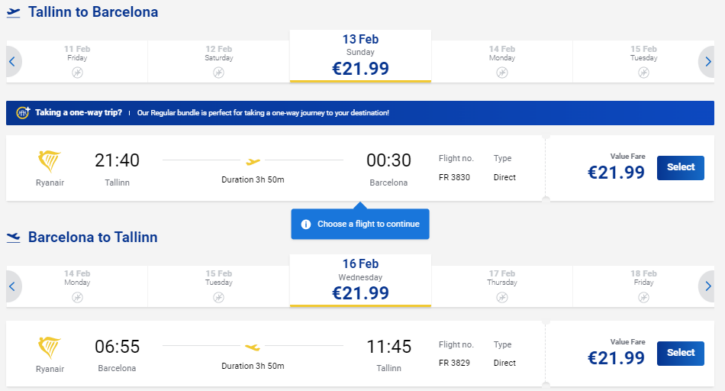Viewport: 725px width, 391px height.
Task: Click the Ryanair harp logo on the 06:55 flight
Action: (49, 348)
